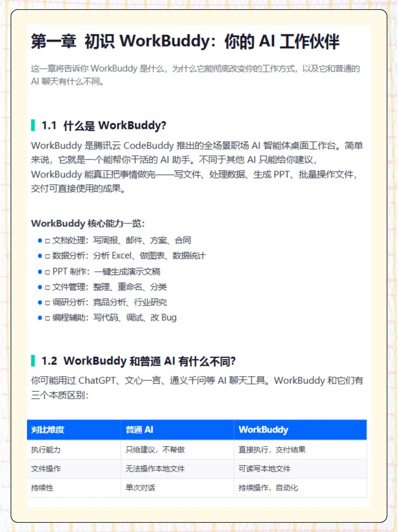Select the heading '1.1 什么是 WorkBuddy?'
The image size is (398, 532).
click(x=104, y=126)
